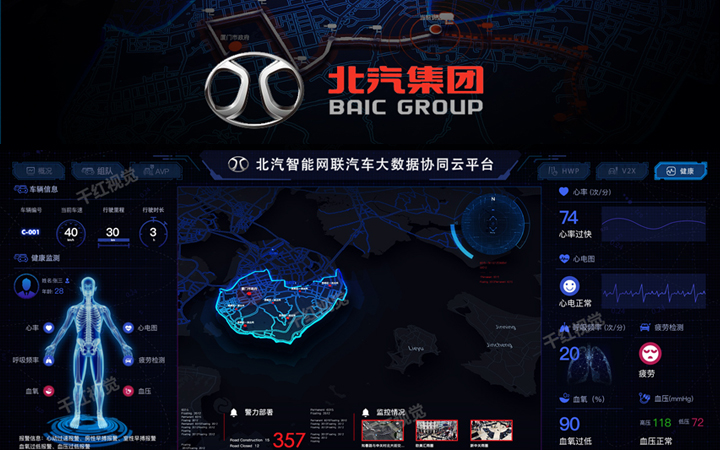Click the highlighted glowing island on map

pyautogui.click(x=280, y=308)
